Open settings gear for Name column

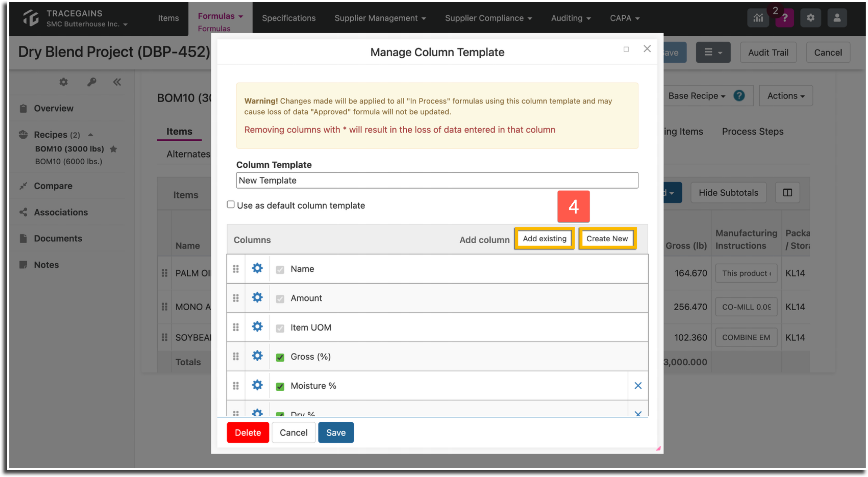(257, 269)
